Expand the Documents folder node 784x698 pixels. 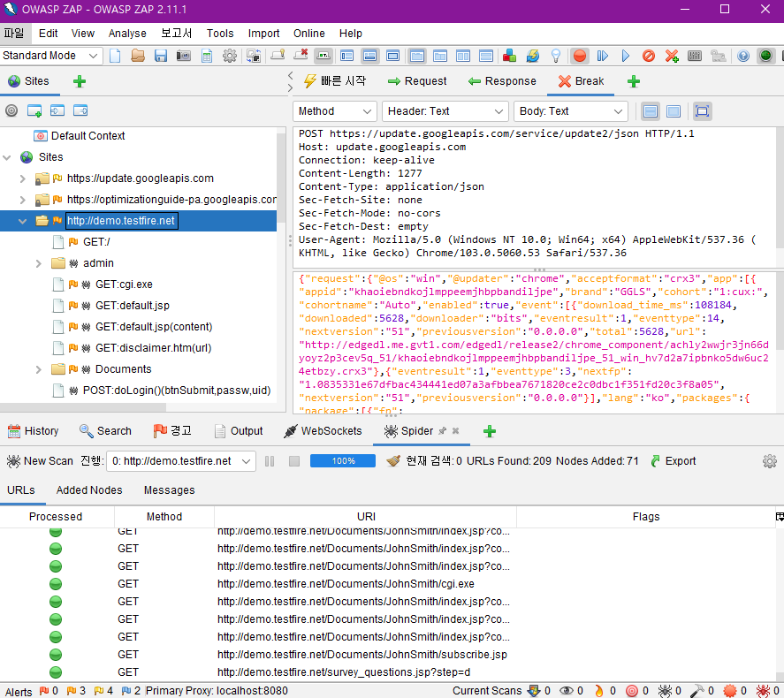39,369
